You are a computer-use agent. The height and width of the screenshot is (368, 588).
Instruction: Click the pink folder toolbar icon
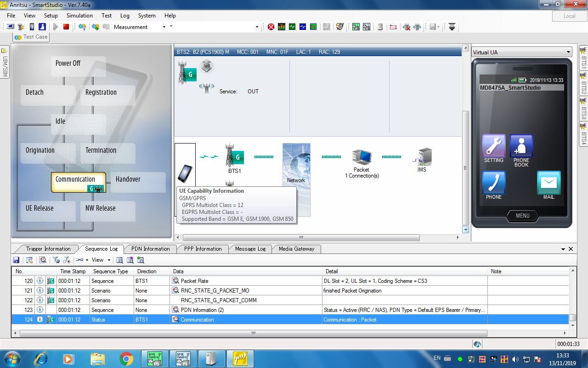click(393, 27)
